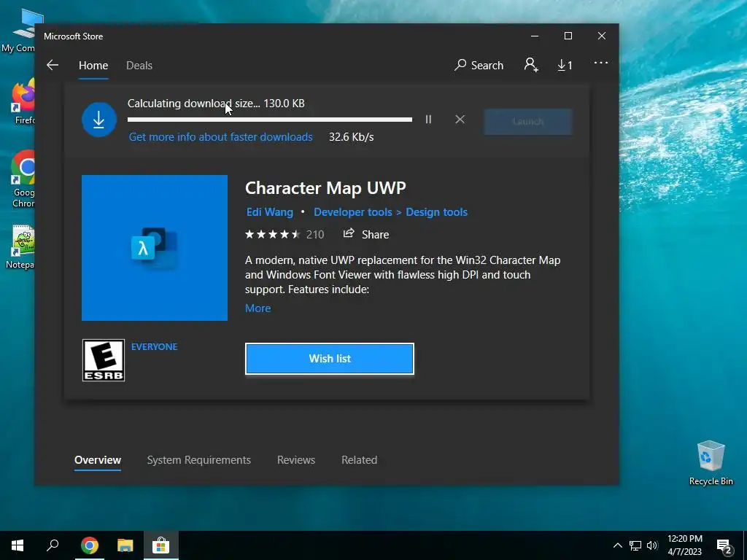
Task: Cancel the download with the X icon
Action: click(460, 120)
